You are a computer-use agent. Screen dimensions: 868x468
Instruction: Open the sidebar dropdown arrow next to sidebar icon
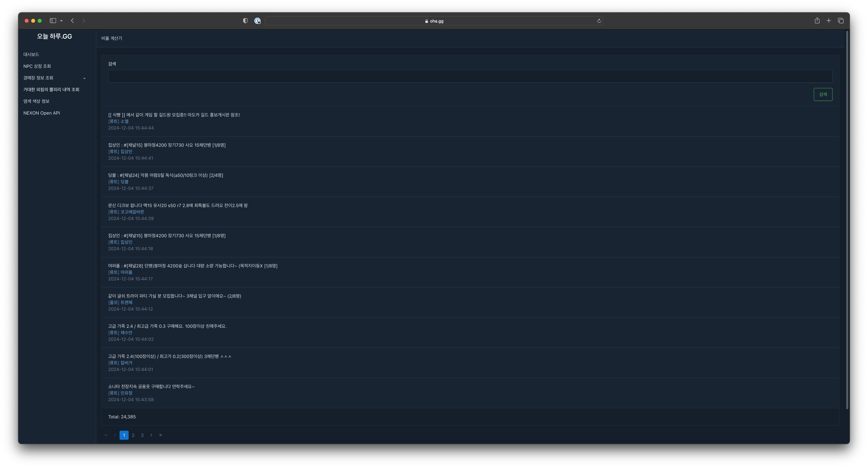pos(61,21)
